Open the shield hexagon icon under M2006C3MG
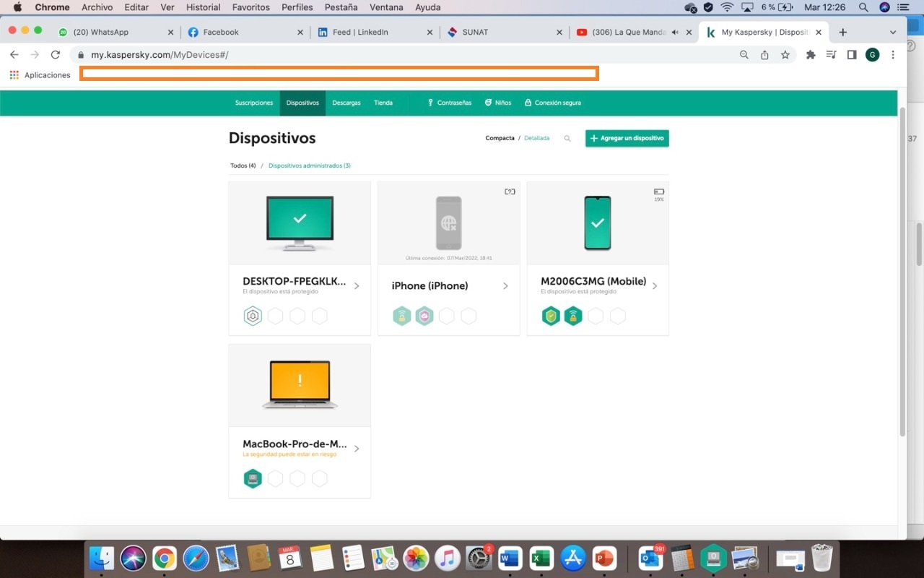 click(551, 316)
